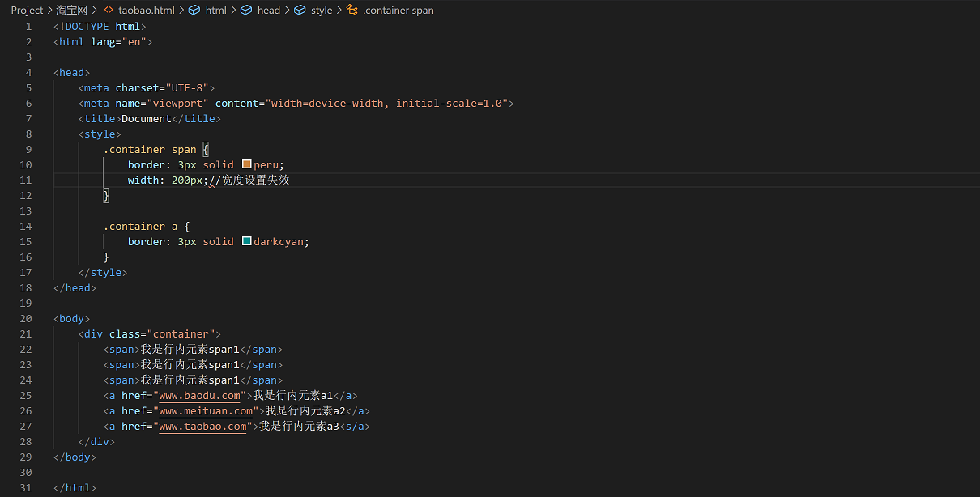Click the www.meituan.com href link
The image size is (980, 497).
pyautogui.click(x=206, y=411)
